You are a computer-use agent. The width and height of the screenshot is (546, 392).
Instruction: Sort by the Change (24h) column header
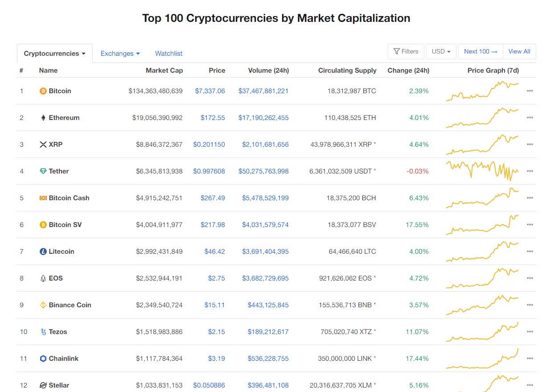click(408, 70)
